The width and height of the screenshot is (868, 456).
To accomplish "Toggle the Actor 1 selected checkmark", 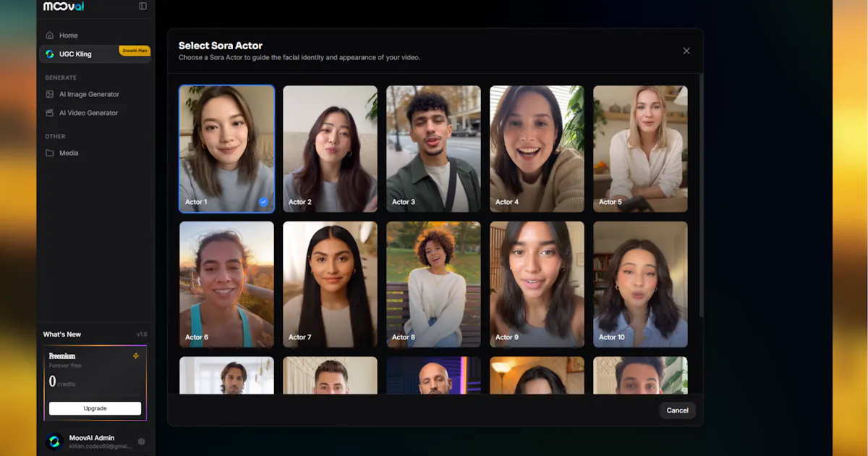I will coord(263,202).
